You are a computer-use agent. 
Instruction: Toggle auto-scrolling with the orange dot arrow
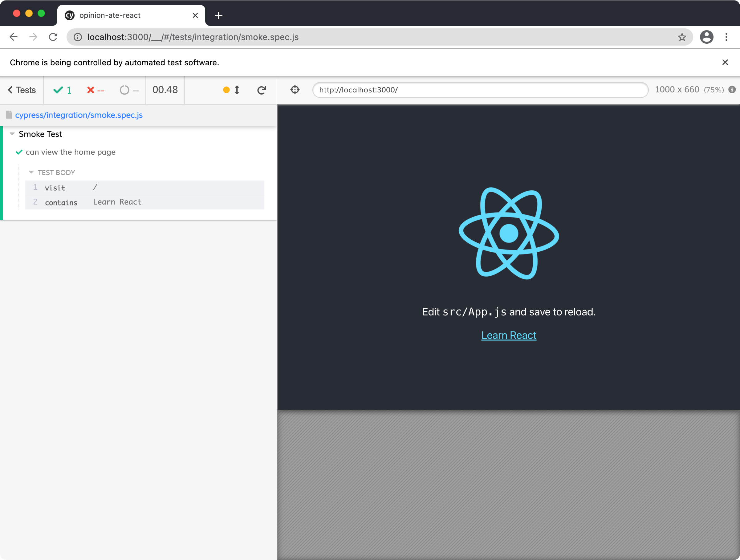[231, 90]
